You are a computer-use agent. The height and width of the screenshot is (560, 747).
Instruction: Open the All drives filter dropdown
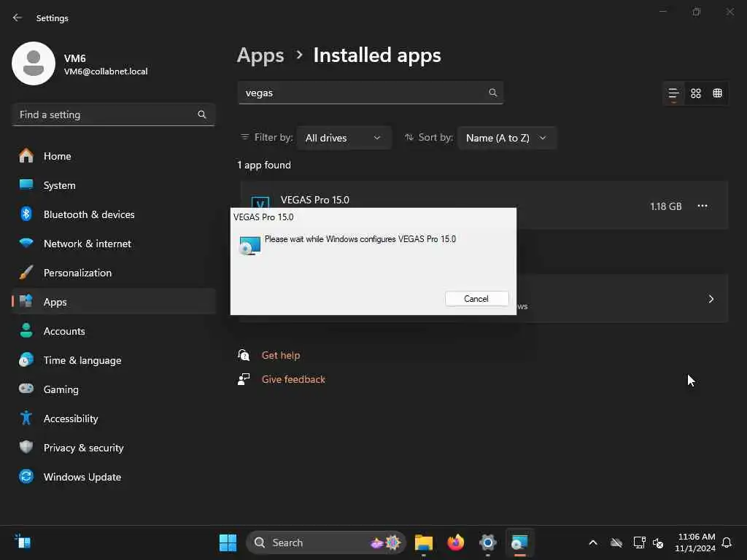pos(344,138)
